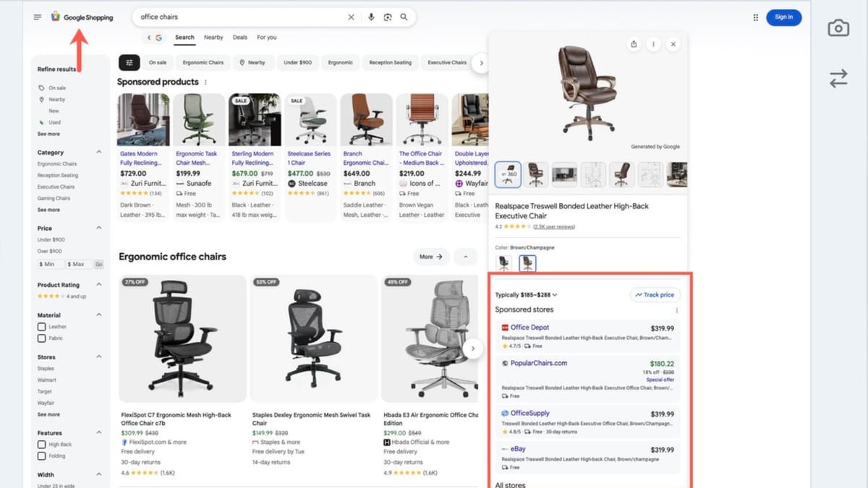
Task: Click the microphone icon in the search bar
Action: 371,16
